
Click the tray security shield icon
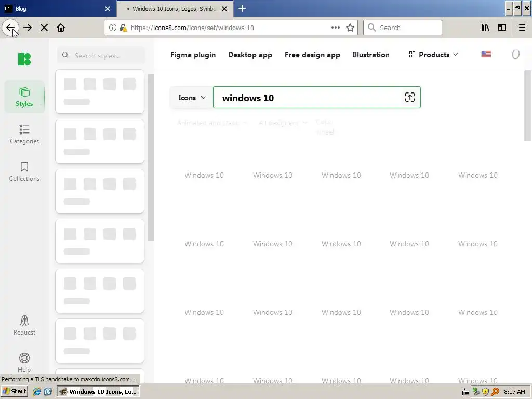click(x=485, y=392)
